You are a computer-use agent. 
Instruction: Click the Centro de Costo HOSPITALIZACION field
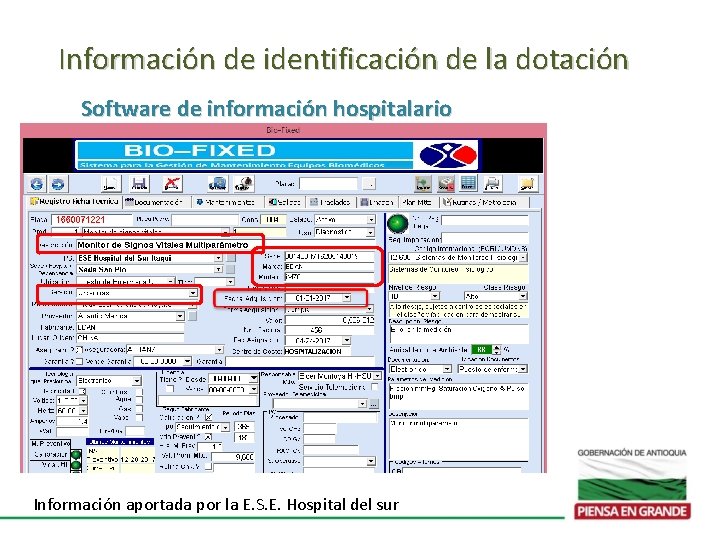[x=317, y=351]
